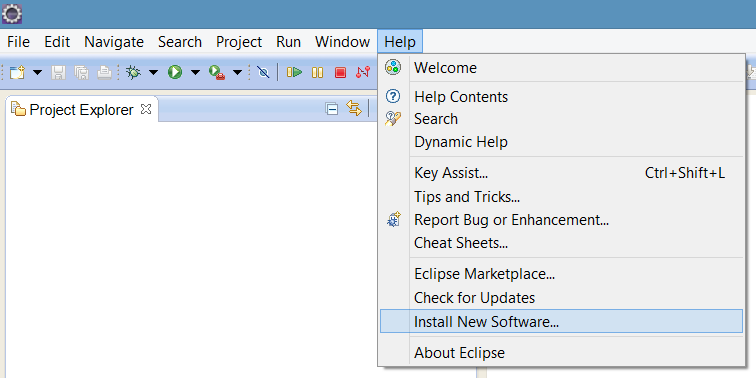Viewport: 756px width, 378px height.
Task: Click the Eclipse application icon in title bar
Action: pos(12,14)
